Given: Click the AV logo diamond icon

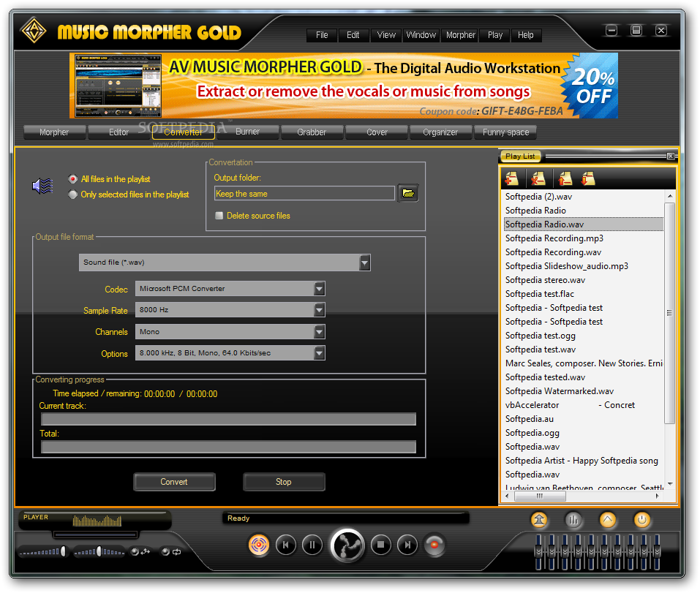Looking at the screenshot, I should (34, 30).
